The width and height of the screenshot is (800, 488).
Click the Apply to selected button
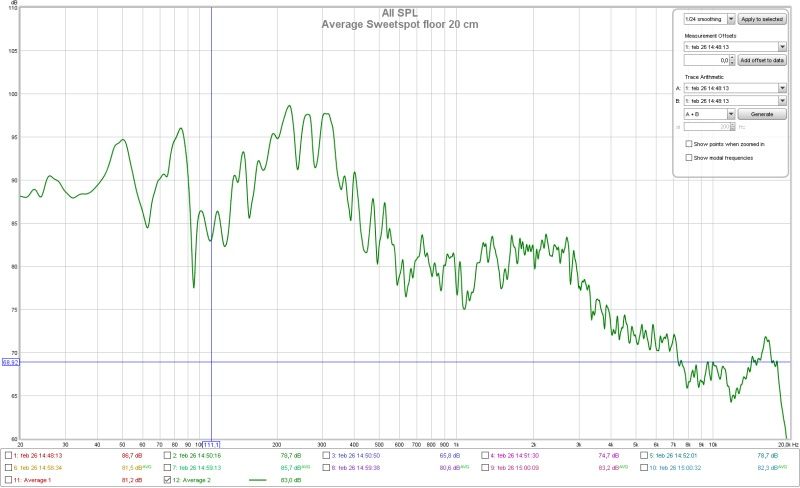click(762, 19)
